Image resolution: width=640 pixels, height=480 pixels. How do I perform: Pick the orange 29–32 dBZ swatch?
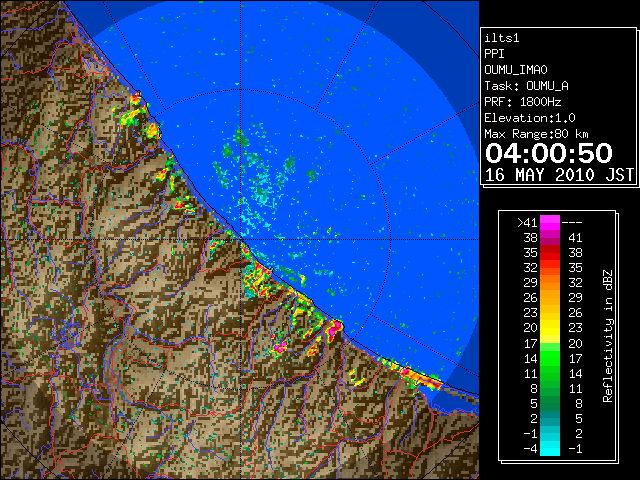550,283
